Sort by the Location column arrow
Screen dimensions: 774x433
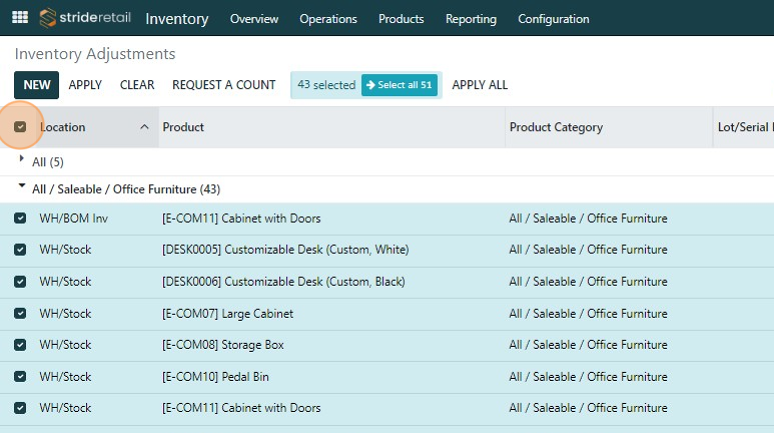point(144,127)
